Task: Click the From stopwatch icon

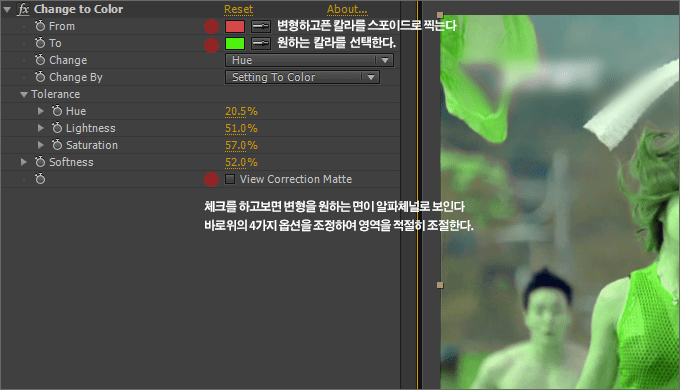Action: [x=40, y=26]
